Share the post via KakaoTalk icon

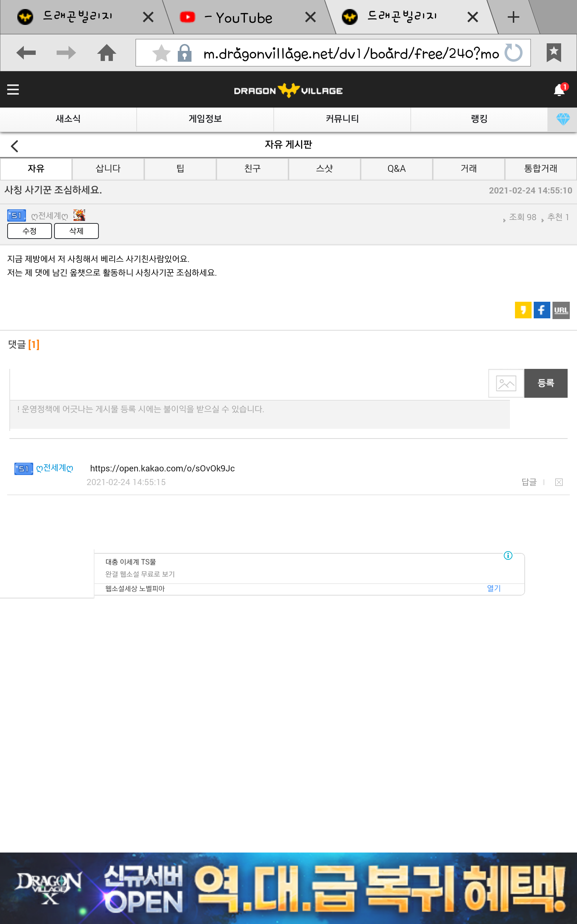(523, 310)
